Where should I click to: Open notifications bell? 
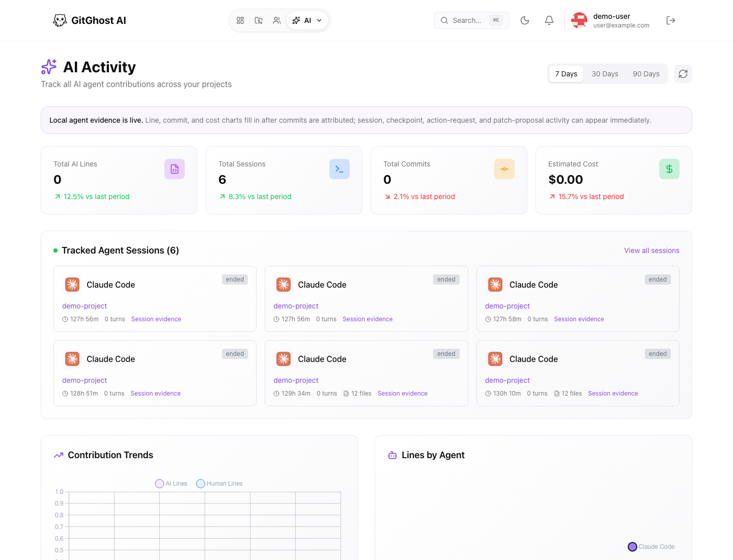[549, 20]
